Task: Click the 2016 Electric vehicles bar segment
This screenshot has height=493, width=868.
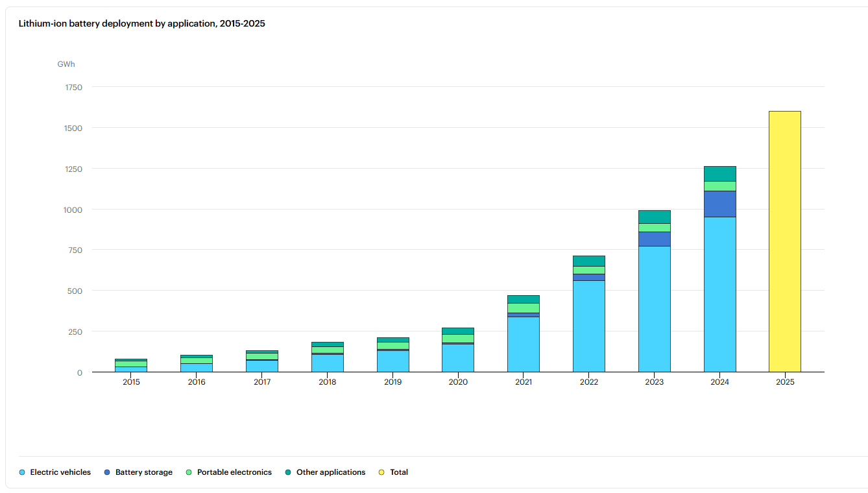Action: [x=197, y=368]
